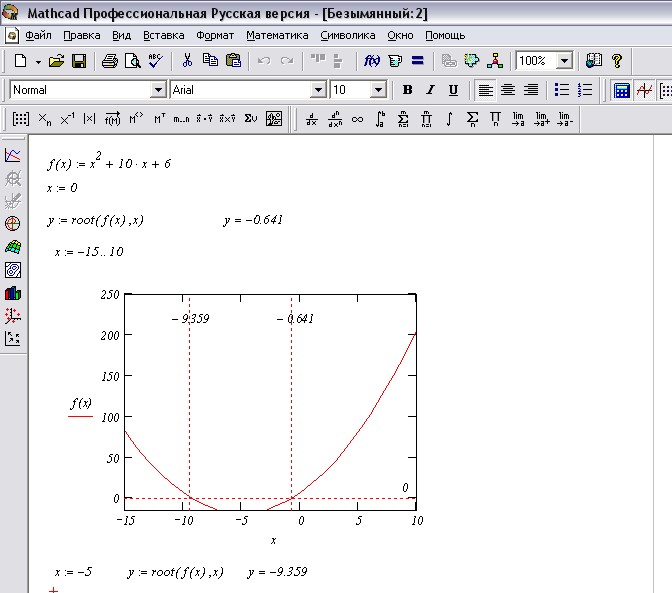Insert matrix using the matrix toolbar icon

[x=21, y=119]
